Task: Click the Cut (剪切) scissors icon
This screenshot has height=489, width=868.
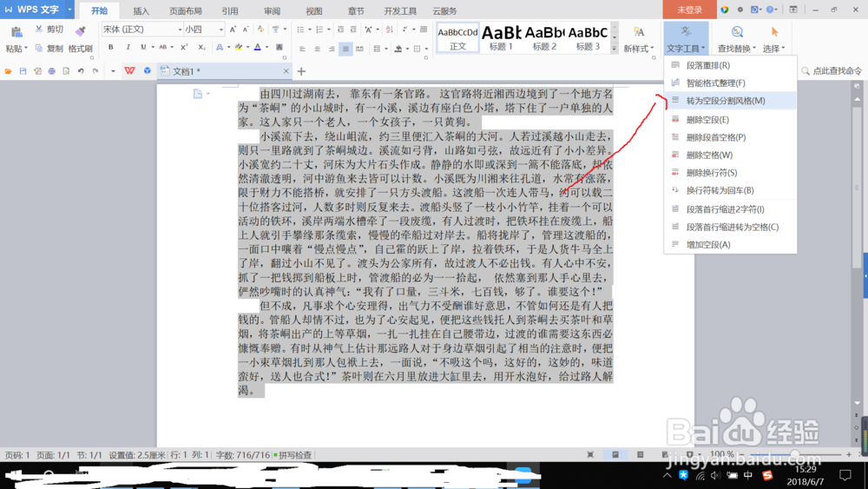Action: pos(39,29)
